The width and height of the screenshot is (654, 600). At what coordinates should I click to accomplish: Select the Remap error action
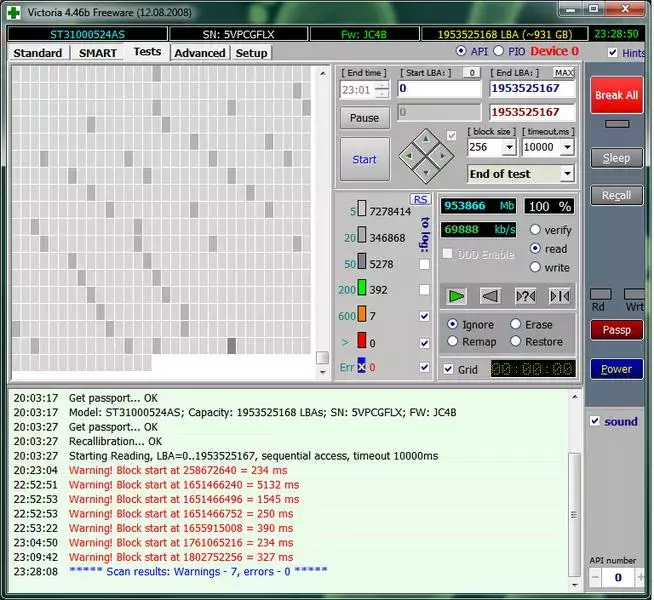click(x=453, y=341)
